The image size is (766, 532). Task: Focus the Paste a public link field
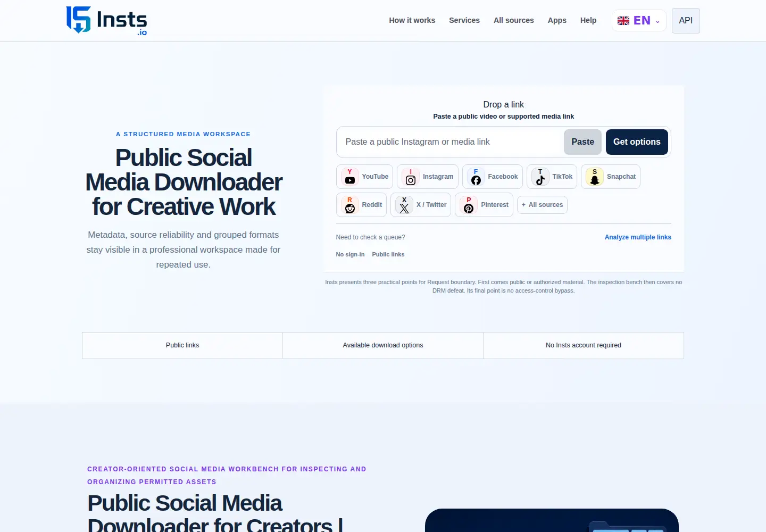(x=450, y=142)
